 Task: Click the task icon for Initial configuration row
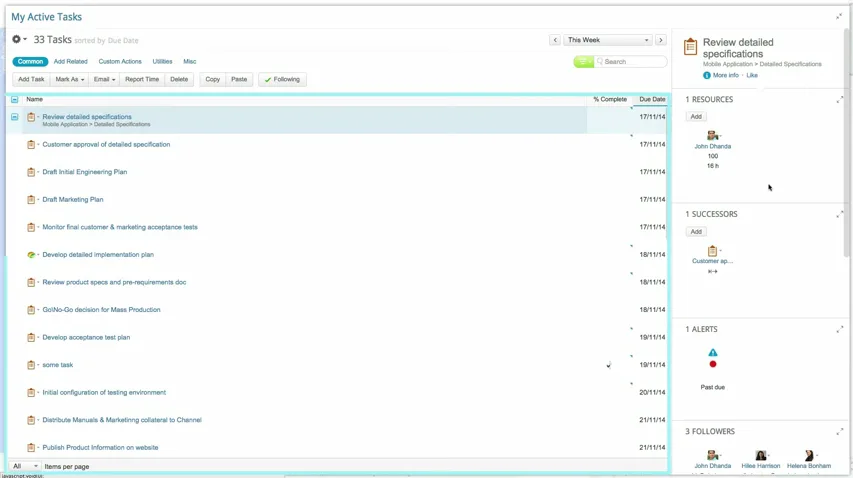[x=31, y=392]
